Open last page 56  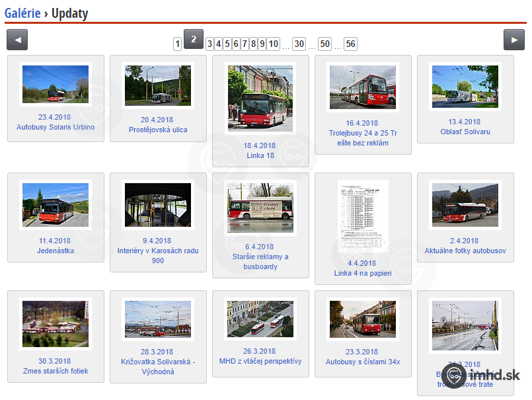tap(350, 44)
